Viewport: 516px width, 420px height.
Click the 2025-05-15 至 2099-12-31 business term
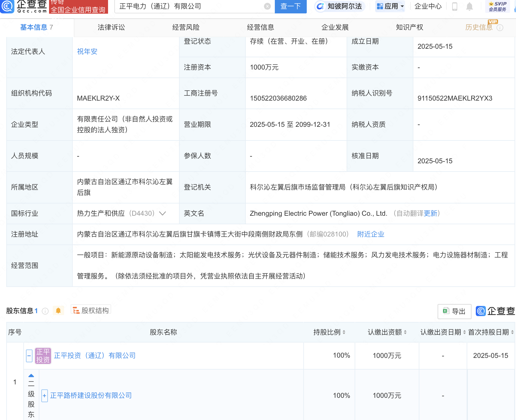tap(290, 125)
